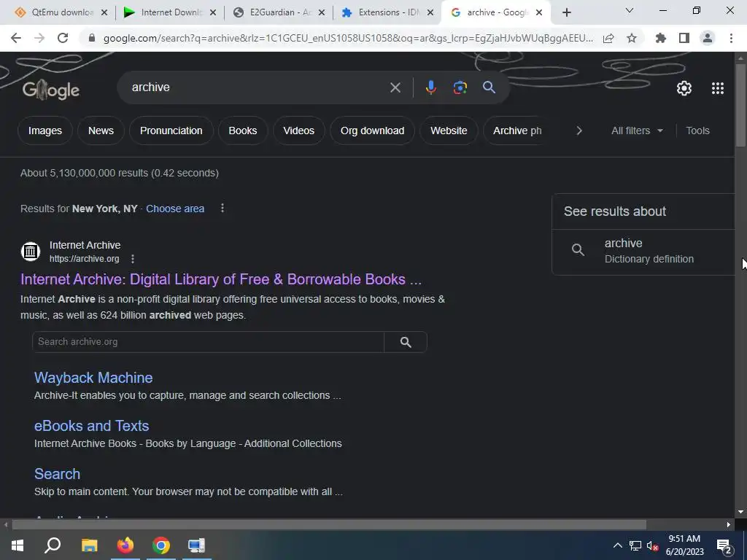This screenshot has height=560, width=747.
Task: Click the Choose area link
Action: 175,209
